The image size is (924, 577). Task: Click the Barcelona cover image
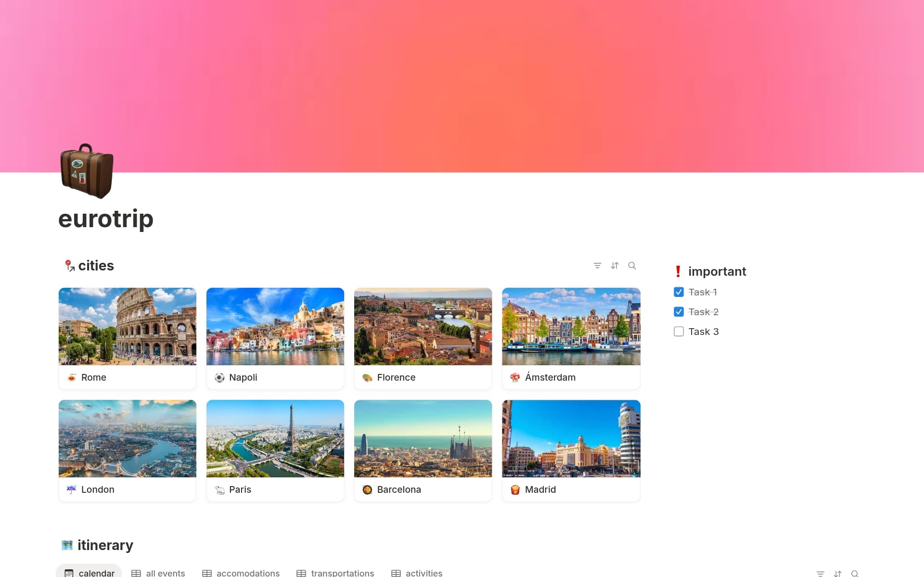point(423,438)
